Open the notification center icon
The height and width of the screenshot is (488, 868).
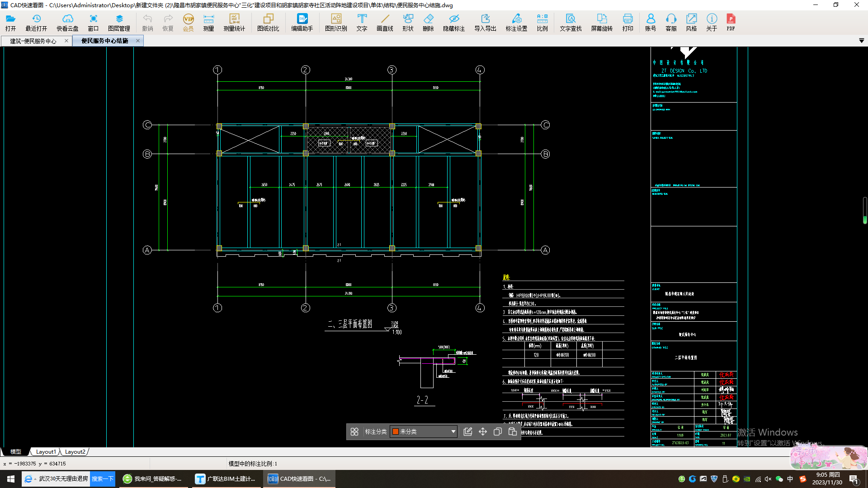[854, 479]
